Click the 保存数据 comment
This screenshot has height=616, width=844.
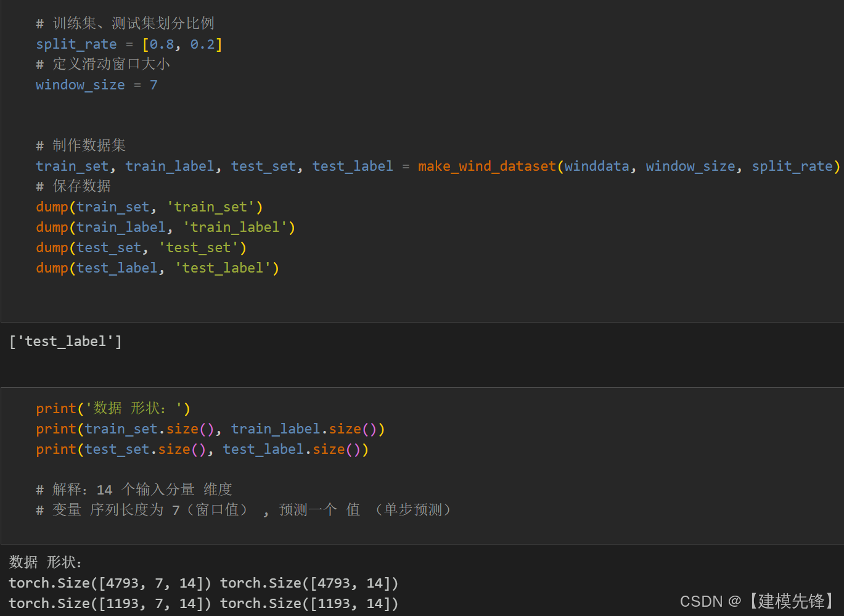tap(73, 186)
